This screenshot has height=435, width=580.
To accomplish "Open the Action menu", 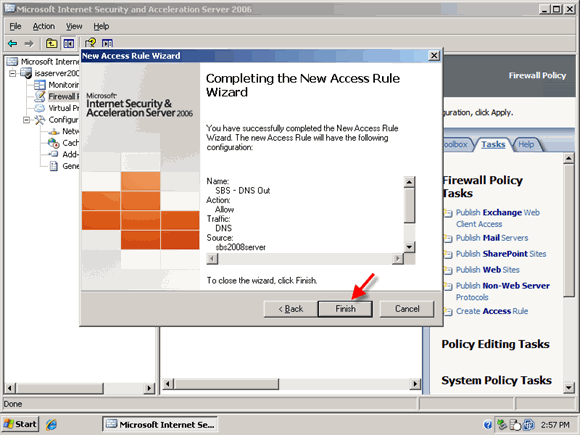I will (x=44, y=26).
